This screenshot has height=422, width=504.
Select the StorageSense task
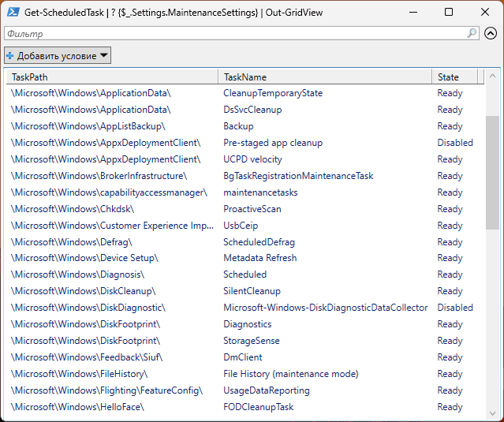tap(252, 341)
